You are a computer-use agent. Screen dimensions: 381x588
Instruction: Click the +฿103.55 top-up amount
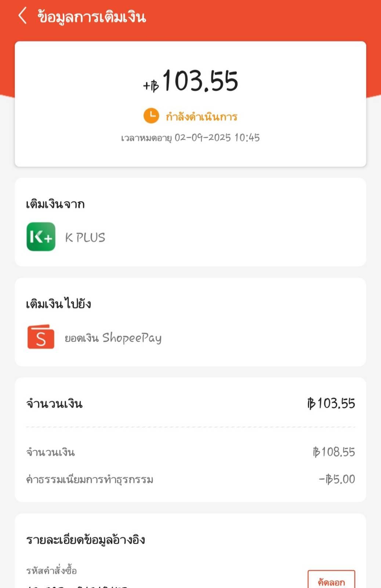pos(191,81)
